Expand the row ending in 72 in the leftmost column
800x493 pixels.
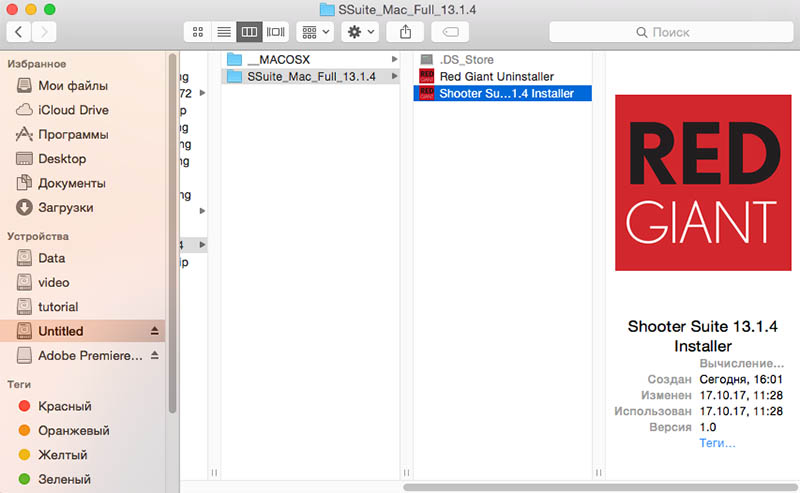pyautogui.click(x=203, y=93)
